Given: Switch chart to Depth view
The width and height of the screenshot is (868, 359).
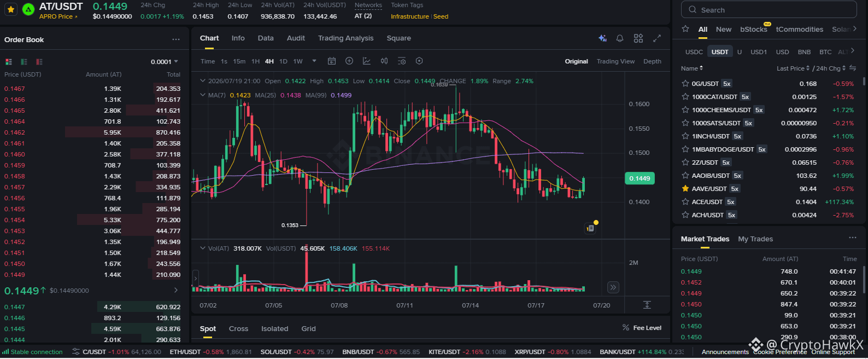Looking at the screenshot, I should coord(652,61).
